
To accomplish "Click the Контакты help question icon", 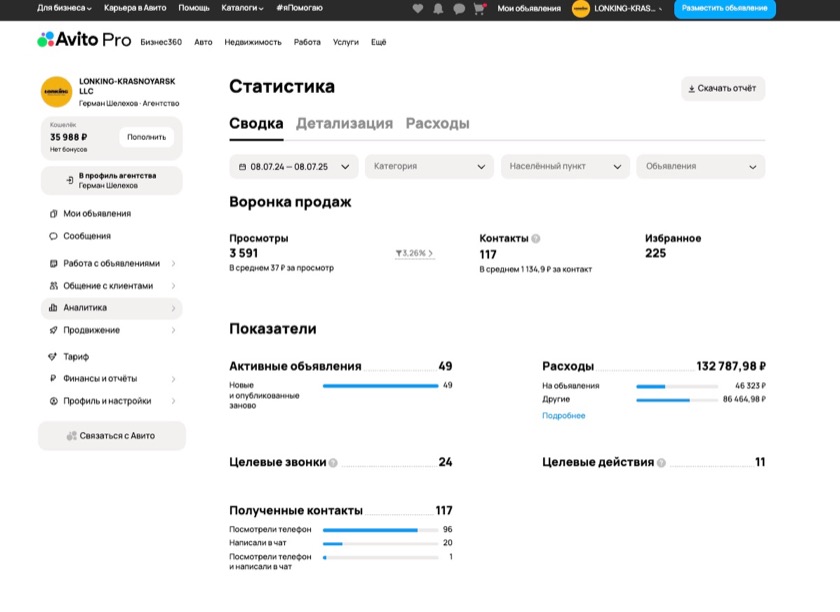I will [536, 238].
